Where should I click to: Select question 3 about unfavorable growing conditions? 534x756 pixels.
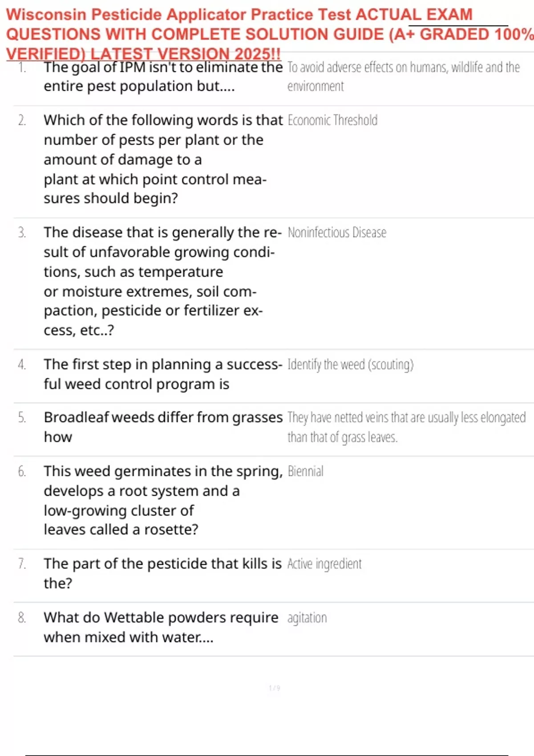(x=162, y=281)
